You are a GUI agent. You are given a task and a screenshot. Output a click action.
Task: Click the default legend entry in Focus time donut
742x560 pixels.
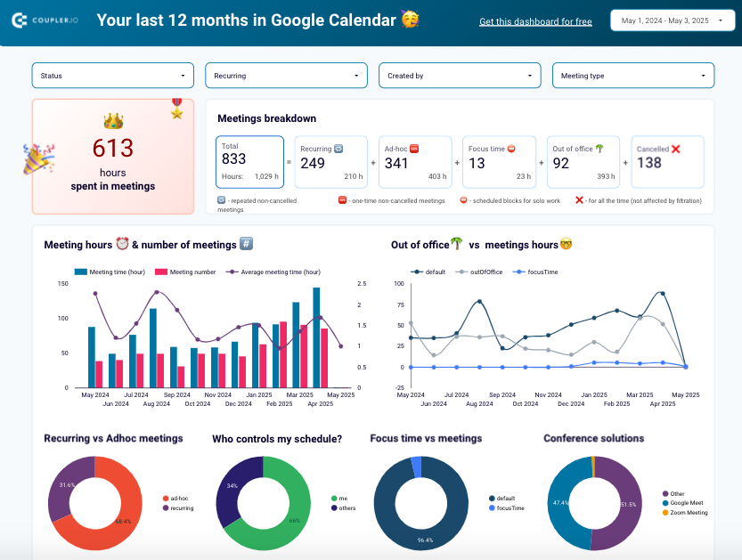[x=502, y=498]
